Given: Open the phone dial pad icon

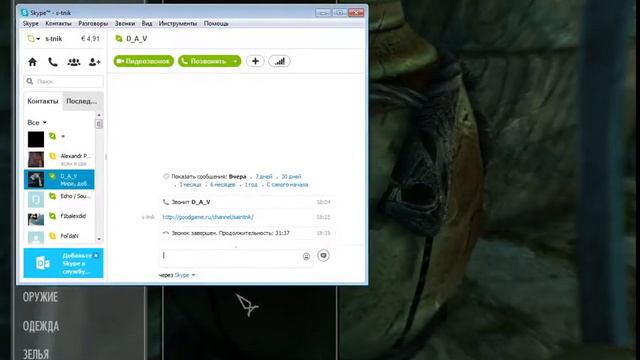Looking at the screenshot, I should (53, 62).
